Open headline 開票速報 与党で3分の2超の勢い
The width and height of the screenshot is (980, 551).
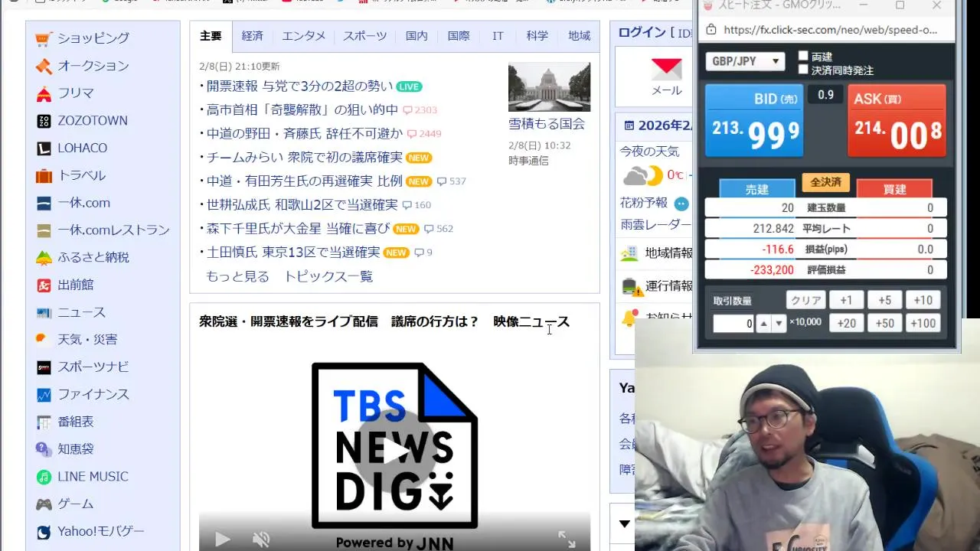click(x=299, y=86)
